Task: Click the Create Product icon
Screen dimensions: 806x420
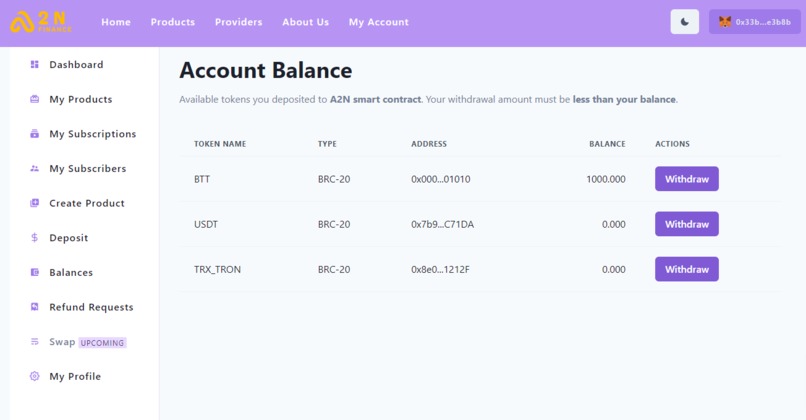Action: tap(34, 203)
